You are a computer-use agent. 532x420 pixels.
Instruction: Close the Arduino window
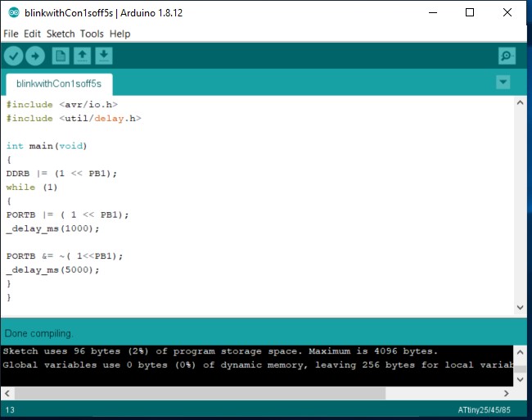(507, 12)
